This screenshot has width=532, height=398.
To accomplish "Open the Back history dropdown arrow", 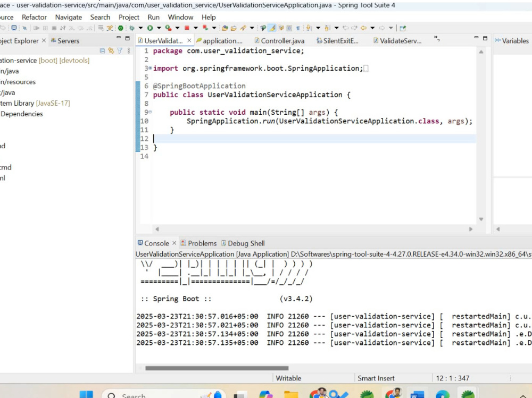I will point(372,28).
